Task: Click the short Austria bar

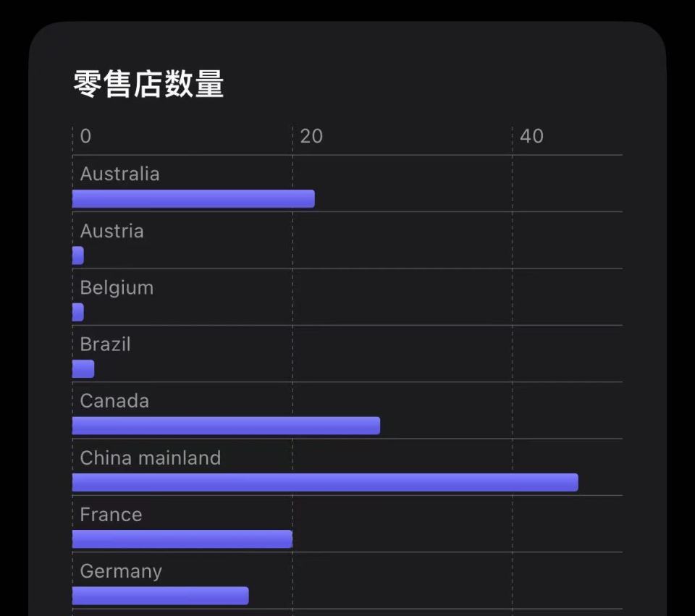Action: click(78, 256)
